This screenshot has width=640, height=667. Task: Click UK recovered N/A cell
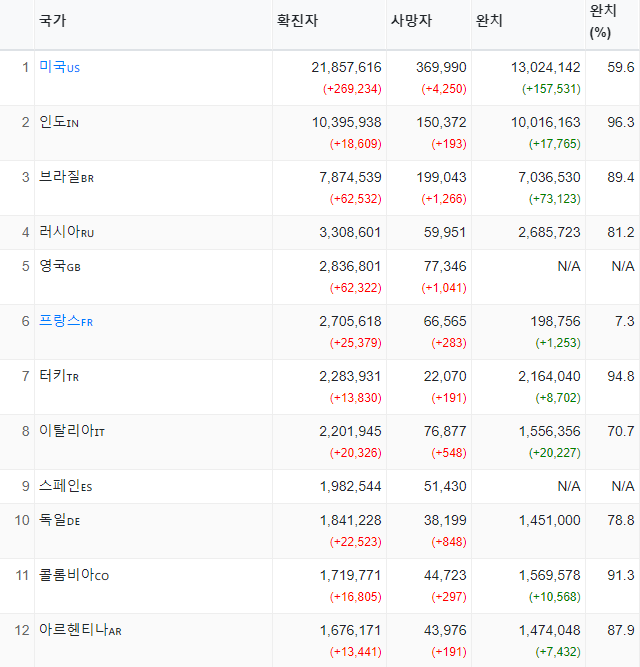tap(569, 266)
